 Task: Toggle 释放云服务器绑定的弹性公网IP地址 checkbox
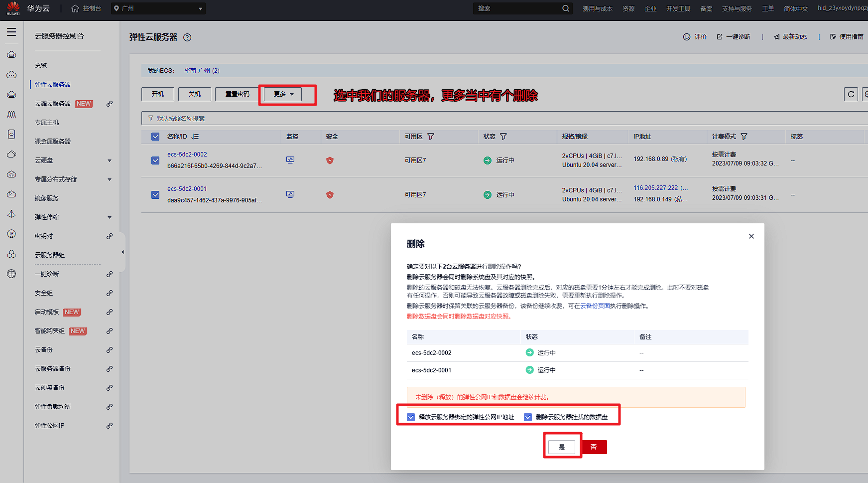411,417
